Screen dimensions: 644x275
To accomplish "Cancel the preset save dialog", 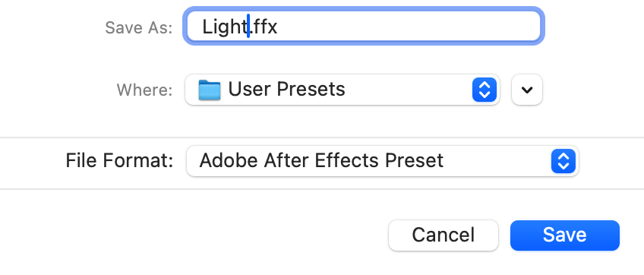I will [444, 235].
